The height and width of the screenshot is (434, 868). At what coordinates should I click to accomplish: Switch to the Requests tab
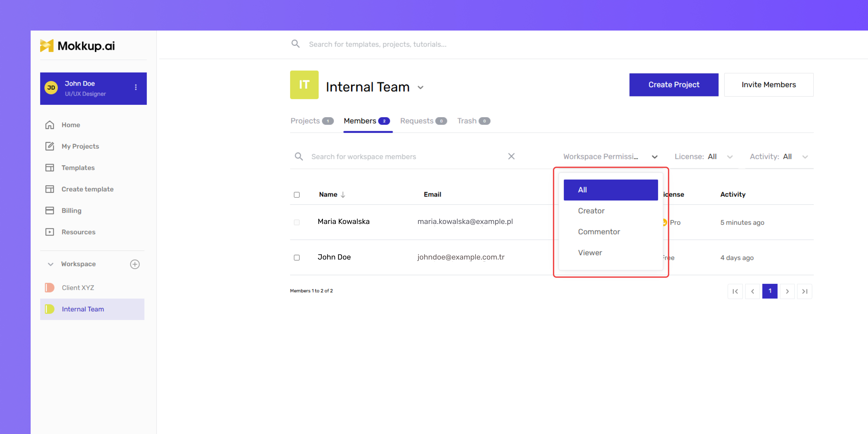(x=424, y=121)
